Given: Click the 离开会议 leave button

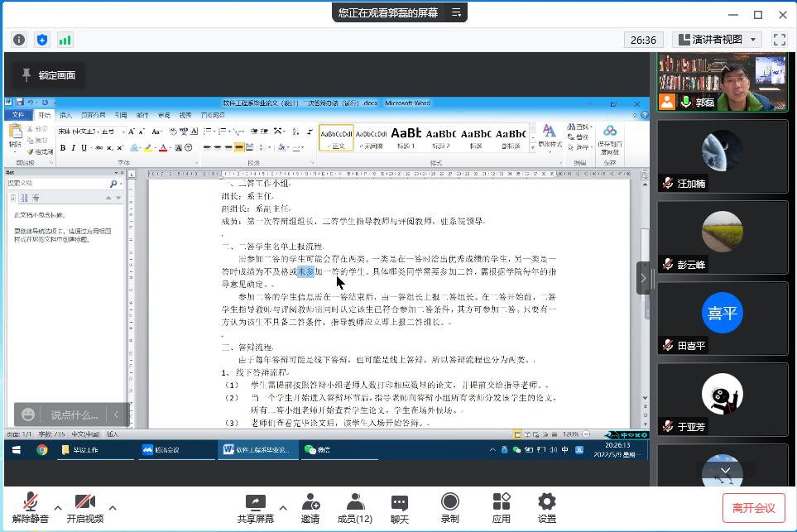Looking at the screenshot, I should click(754, 508).
